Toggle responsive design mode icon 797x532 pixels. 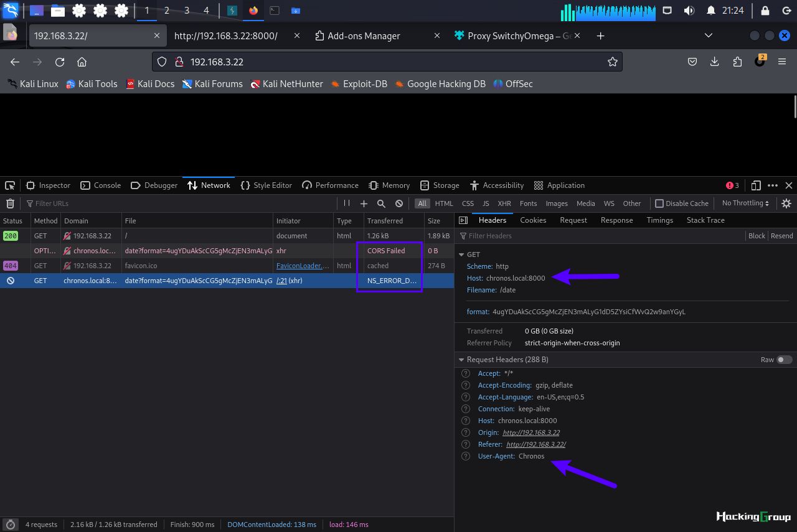[x=756, y=185]
